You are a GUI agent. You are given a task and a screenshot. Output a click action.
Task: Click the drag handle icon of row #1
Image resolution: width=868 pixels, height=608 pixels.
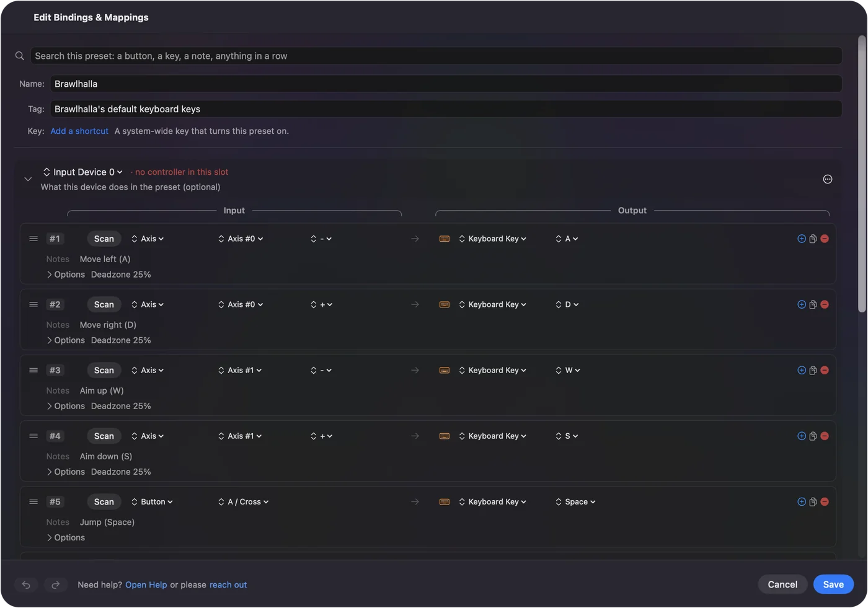(x=33, y=239)
